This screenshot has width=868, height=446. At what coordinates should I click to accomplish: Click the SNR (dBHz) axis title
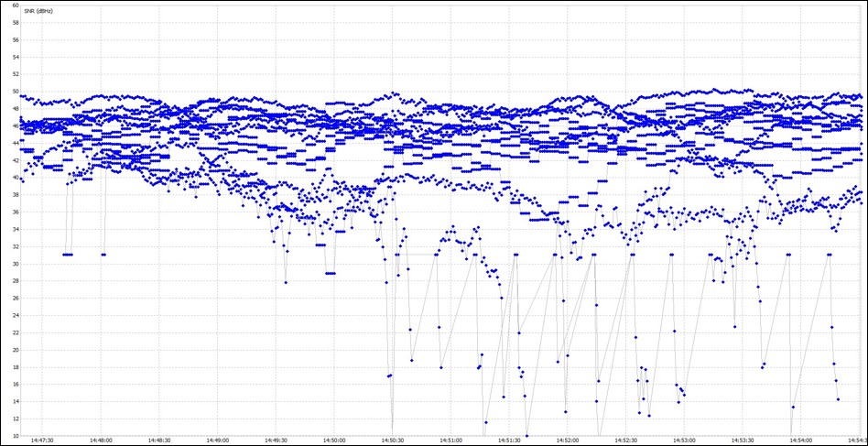(38, 11)
